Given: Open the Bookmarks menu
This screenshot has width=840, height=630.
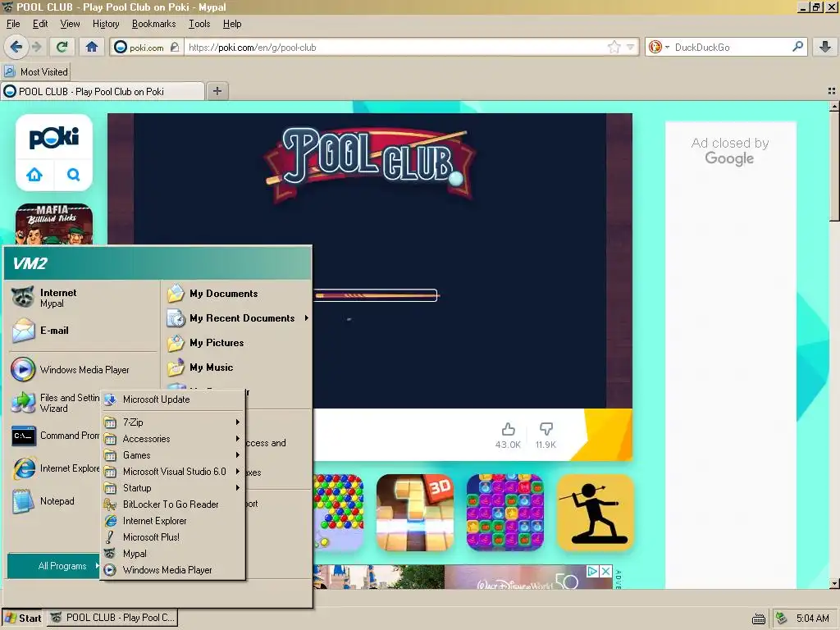Looking at the screenshot, I should [153, 24].
